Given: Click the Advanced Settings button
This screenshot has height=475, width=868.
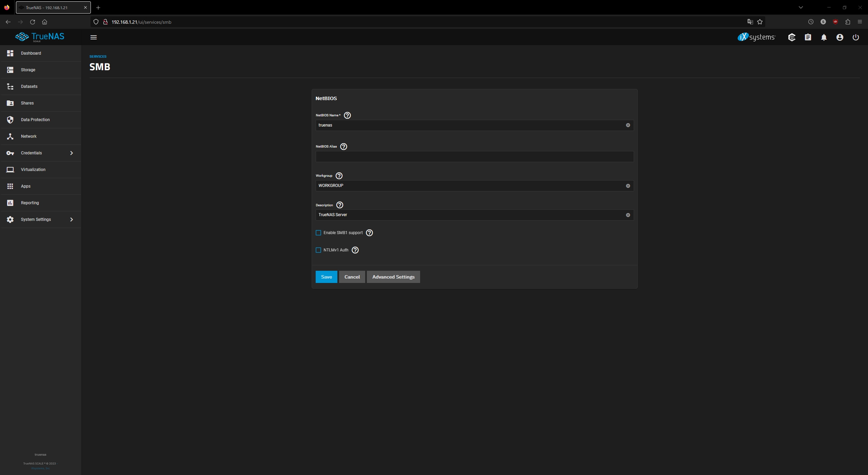Looking at the screenshot, I should [x=393, y=277].
